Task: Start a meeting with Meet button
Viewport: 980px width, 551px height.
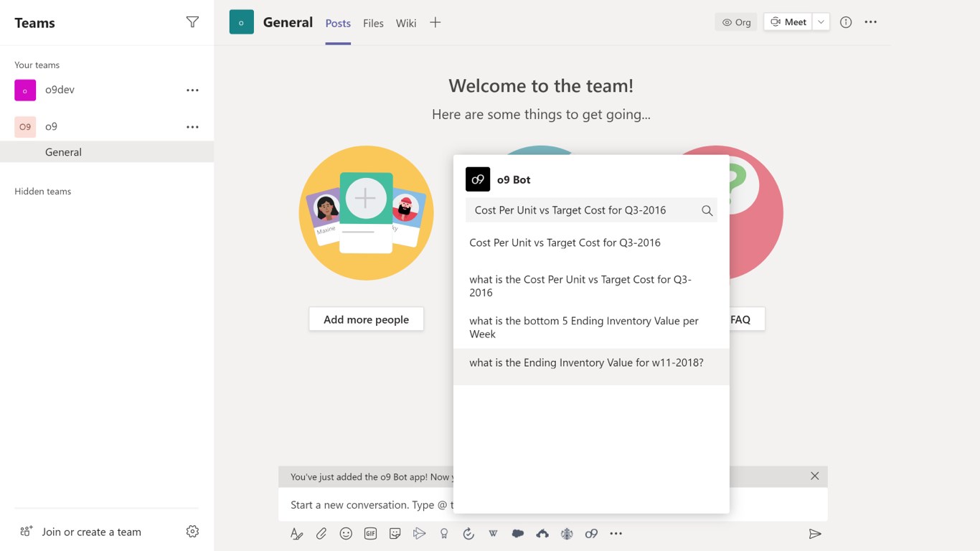Action: 788,22
